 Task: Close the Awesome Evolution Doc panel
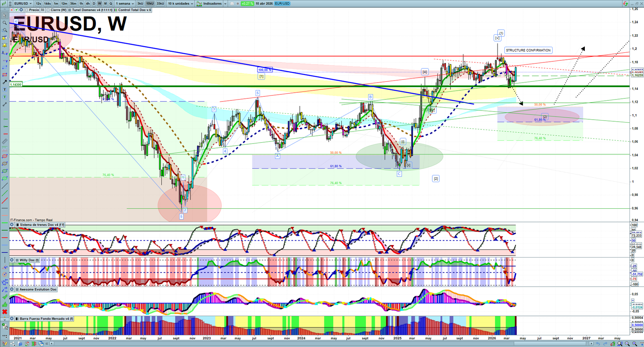[12, 289]
